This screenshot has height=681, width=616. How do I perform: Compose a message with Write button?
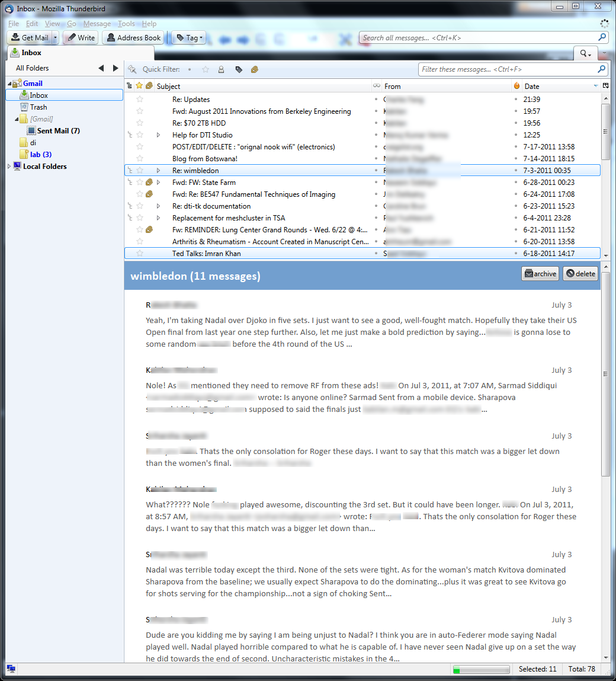click(x=80, y=38)
